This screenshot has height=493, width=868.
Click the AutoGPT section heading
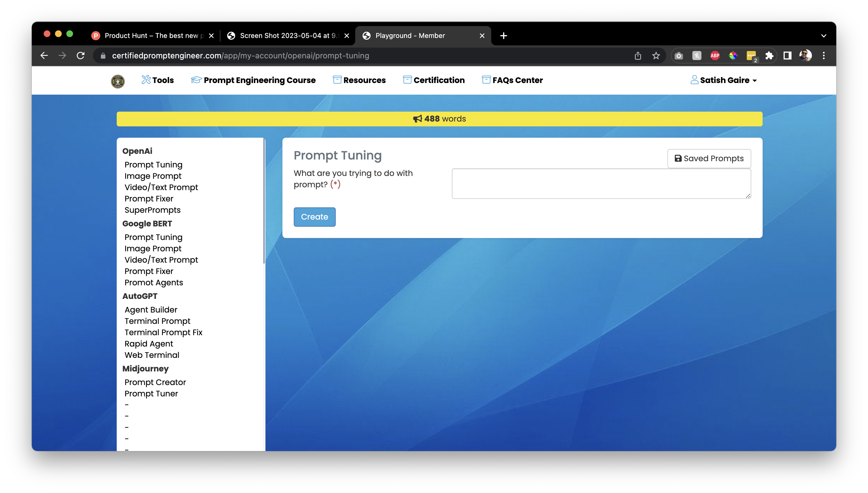tap(139, 296)
